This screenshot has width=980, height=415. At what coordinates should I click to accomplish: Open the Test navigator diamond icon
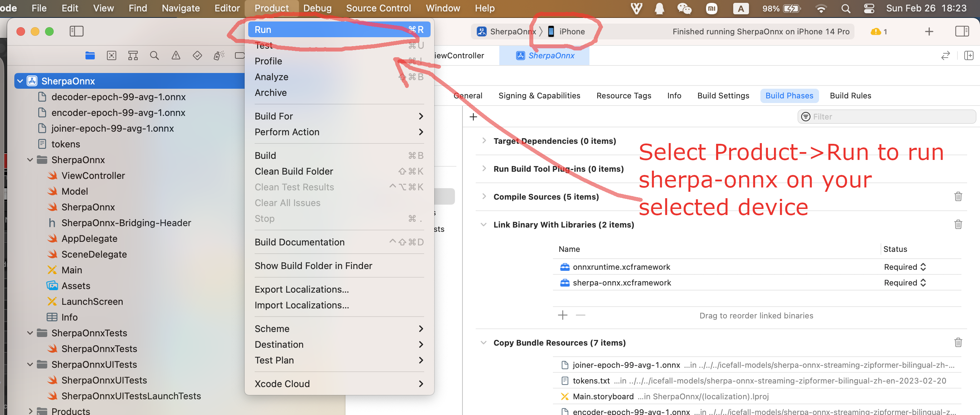[x=197, y=55]
